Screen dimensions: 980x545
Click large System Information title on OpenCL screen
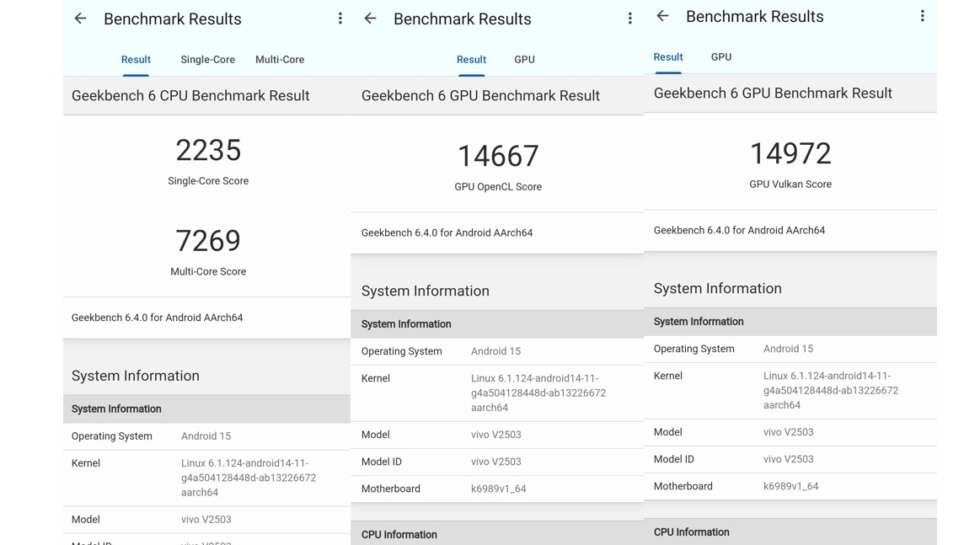[x=425, y=291]
